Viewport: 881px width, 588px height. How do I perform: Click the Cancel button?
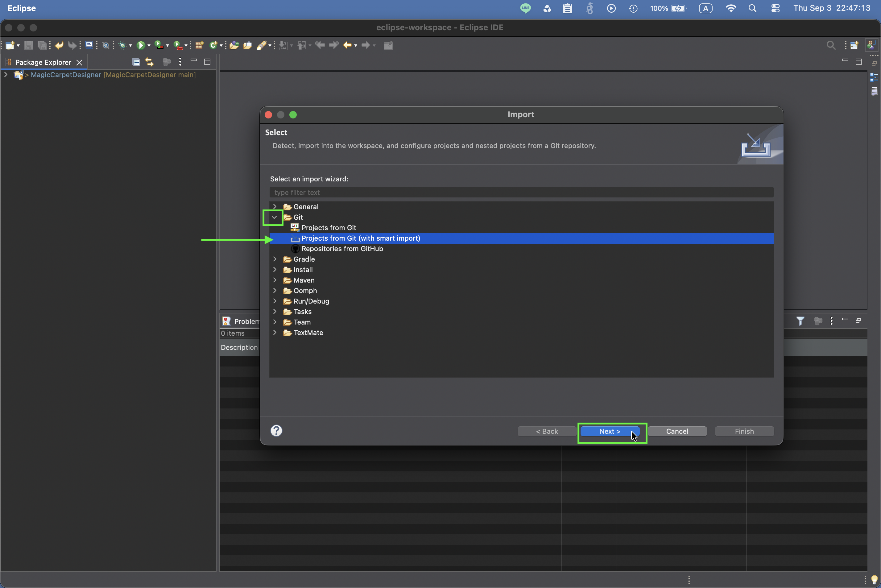tap(677, 431)
